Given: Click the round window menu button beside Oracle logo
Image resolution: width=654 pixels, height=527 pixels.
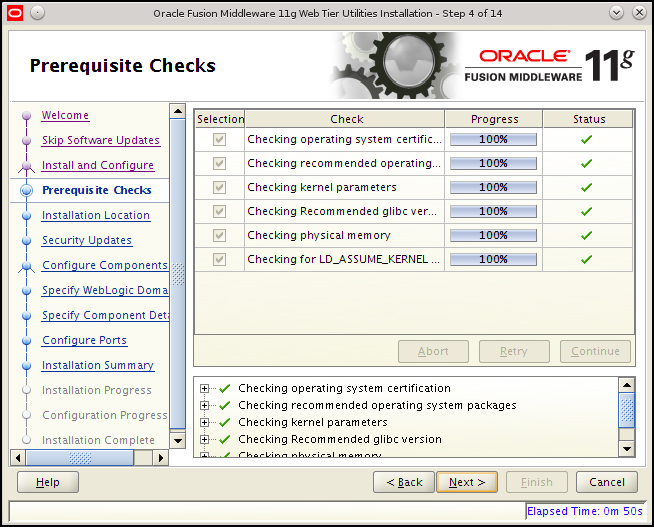Looking at the screenshot, I should [x=38, y=13].
